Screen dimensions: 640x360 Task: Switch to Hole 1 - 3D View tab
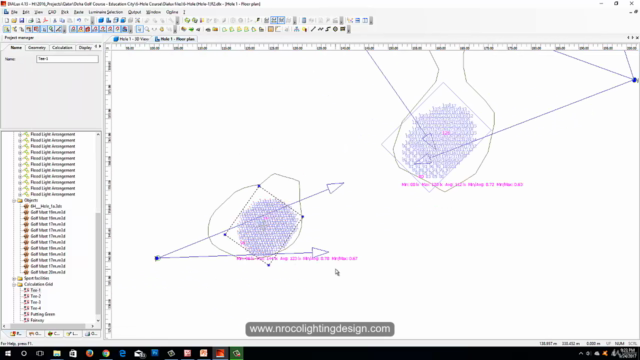pyautogui.click(x=131, y=39)
